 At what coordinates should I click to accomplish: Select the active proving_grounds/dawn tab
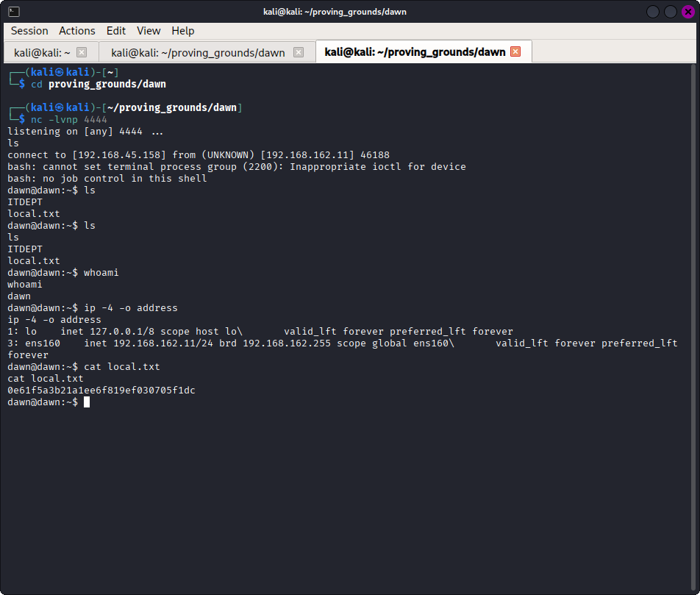pos(415,51)
